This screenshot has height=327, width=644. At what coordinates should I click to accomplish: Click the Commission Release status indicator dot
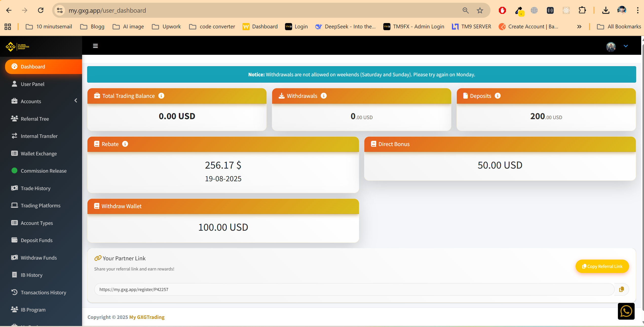click(x=15, y=171)
